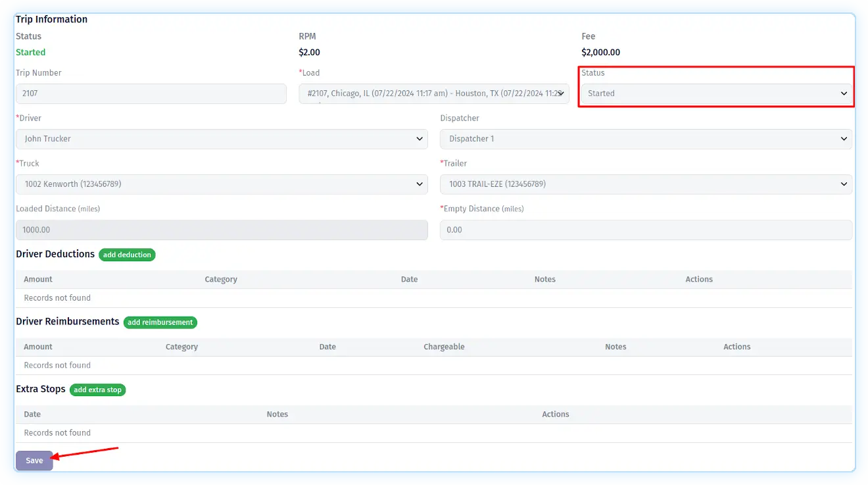The image size is (868, 485).
Task: Click the Trip Number input field
Action: [x=151, y=93]
